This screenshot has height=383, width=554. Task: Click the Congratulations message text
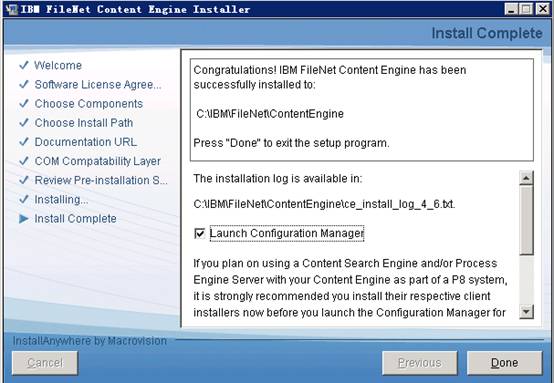330,77
